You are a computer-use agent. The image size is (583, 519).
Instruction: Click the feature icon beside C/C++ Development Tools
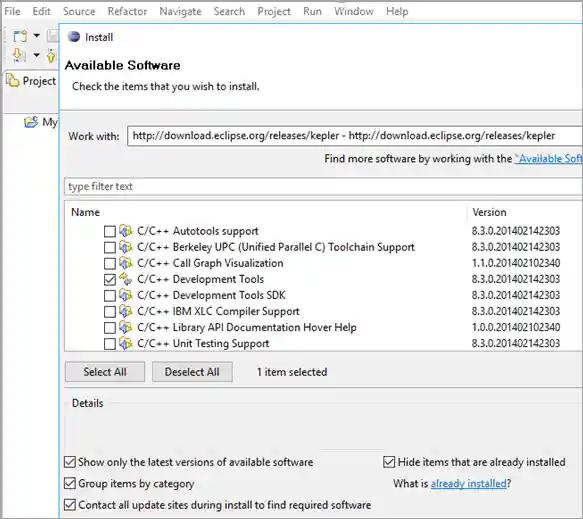[x=126, y=279]
